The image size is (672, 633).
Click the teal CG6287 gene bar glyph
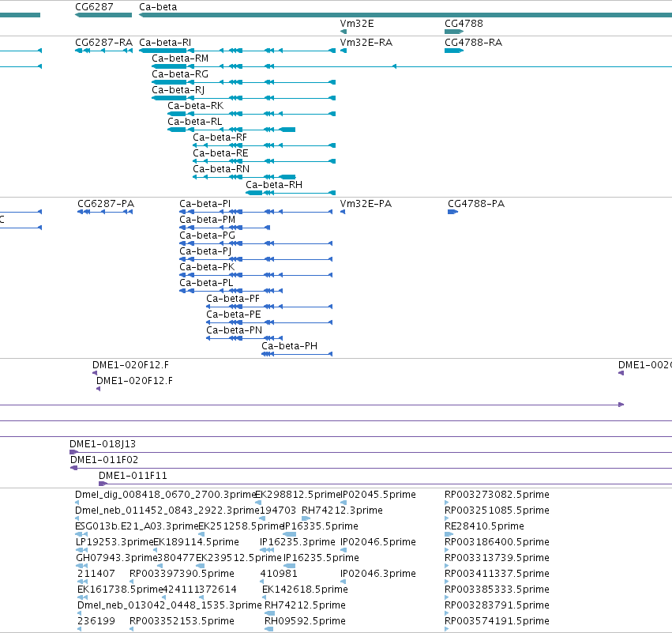tap(103, 15)
